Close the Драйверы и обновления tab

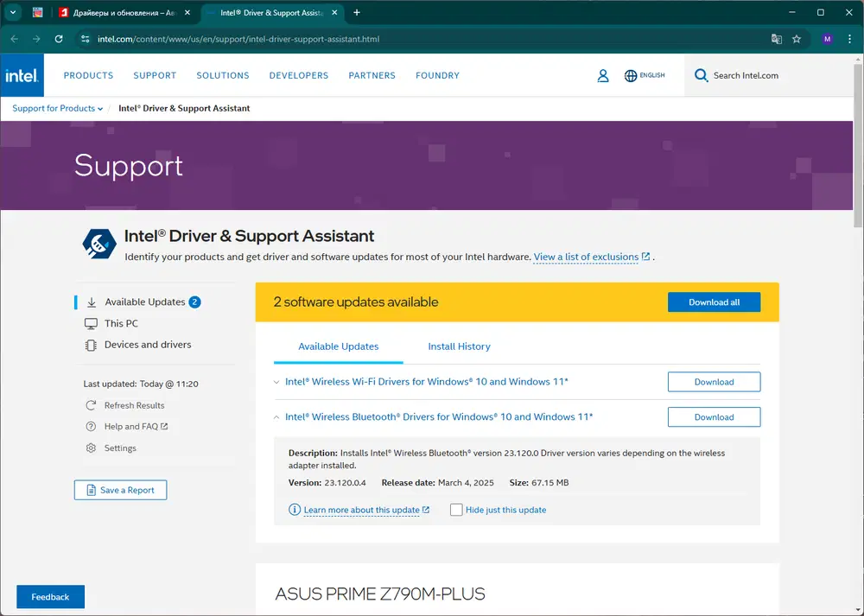[x=187, y=13]
